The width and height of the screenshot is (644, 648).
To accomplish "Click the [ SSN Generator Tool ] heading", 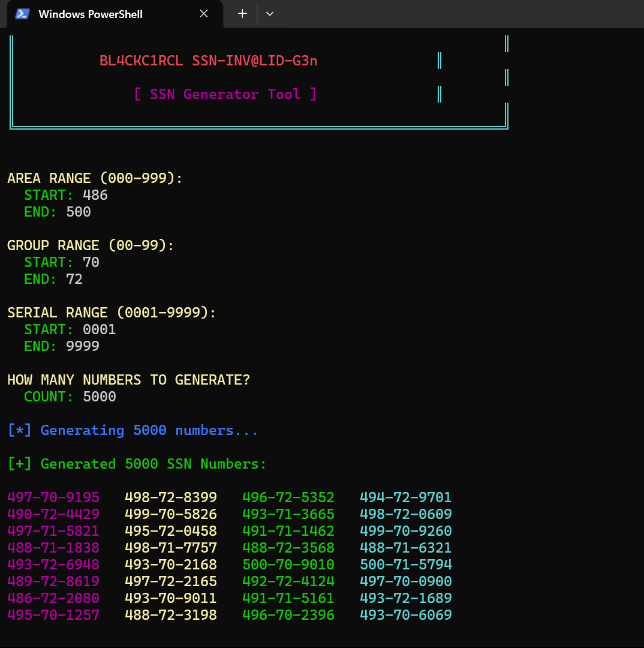I will click(x=225, y=94).
